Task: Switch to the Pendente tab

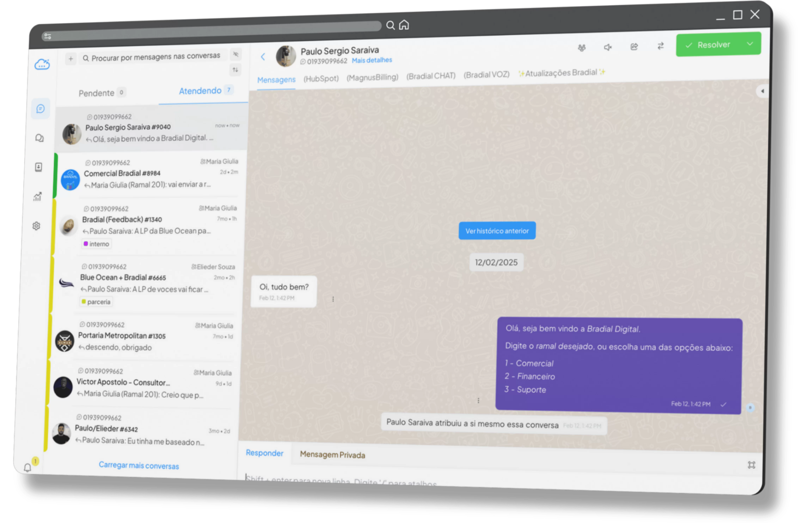Action: (97, 93)
